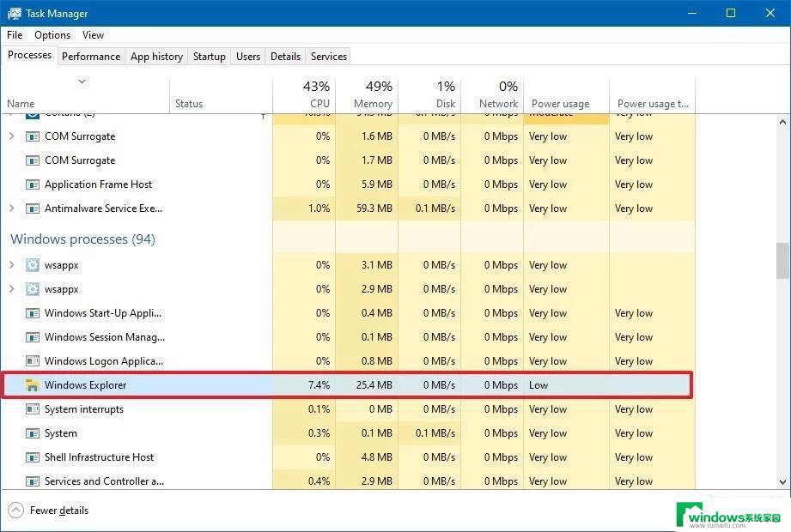The image size is (791, 532).
Task: Select the second COM Surrogate (1.7 MB) name
Action: [x=80, y=160]
